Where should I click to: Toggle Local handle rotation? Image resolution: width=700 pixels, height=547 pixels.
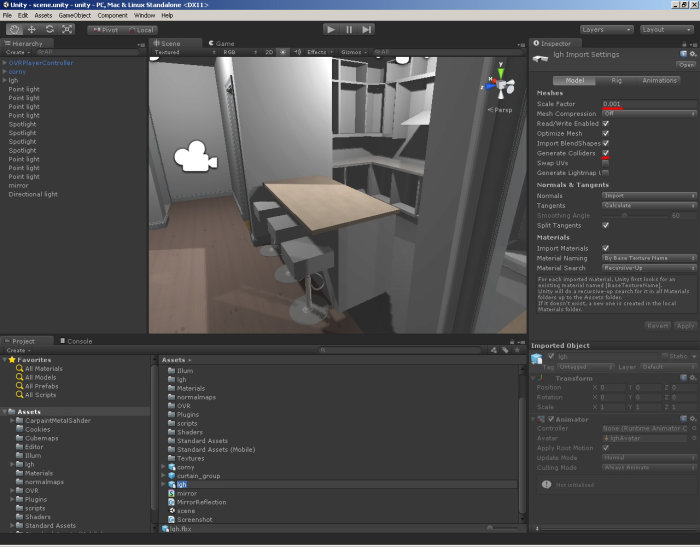click(141, 30)
